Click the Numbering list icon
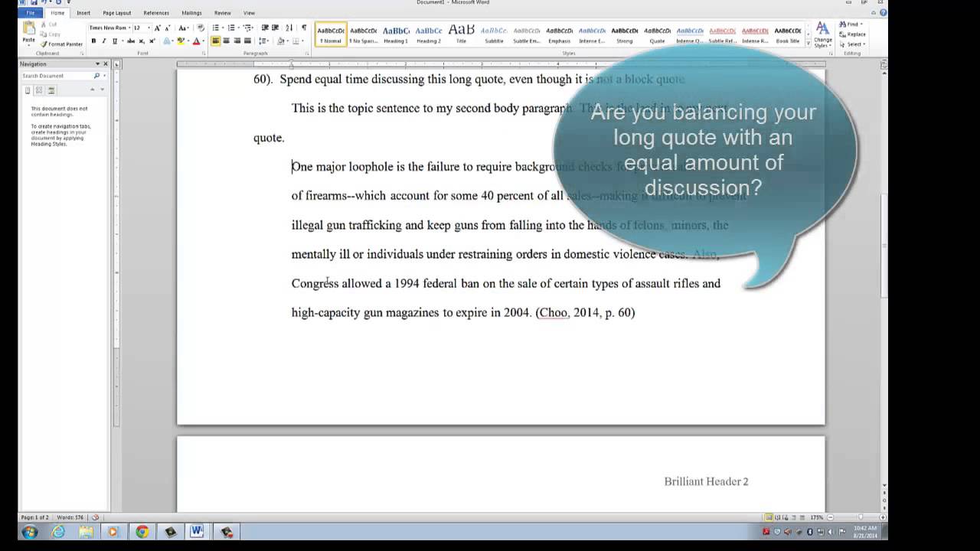 [232, 28]
